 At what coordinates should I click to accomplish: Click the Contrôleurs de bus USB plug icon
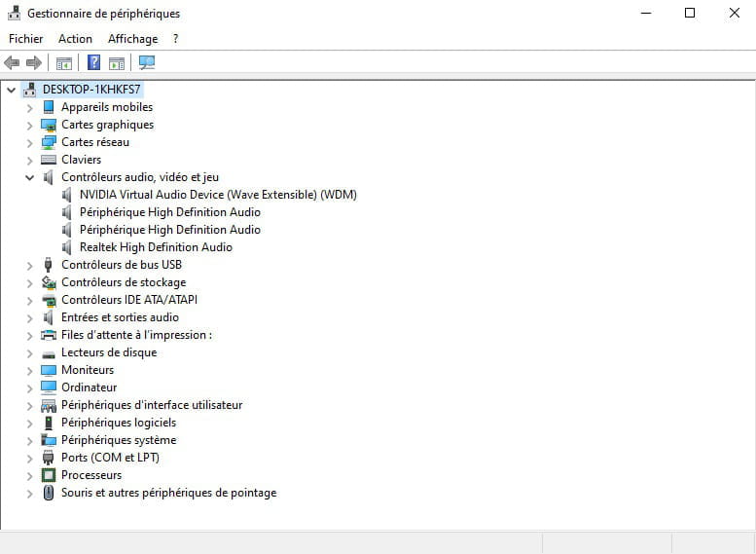pyautogui.click(x=48, y=265)
